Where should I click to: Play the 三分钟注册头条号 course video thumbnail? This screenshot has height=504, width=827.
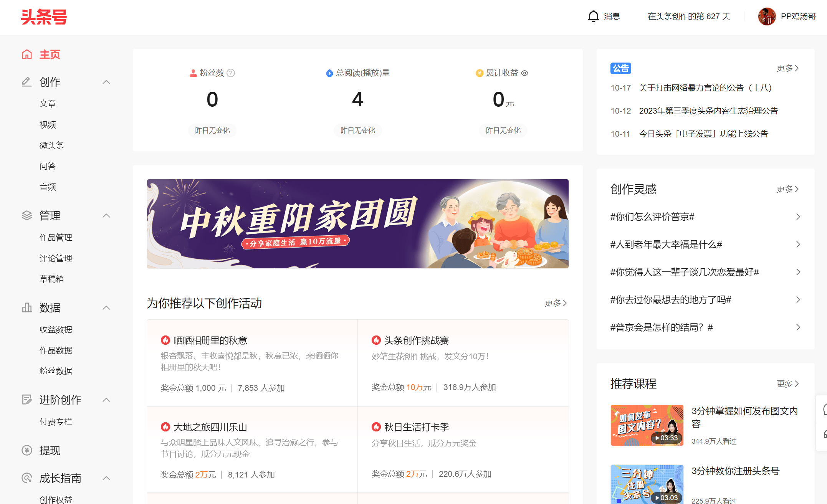(647, 484)
